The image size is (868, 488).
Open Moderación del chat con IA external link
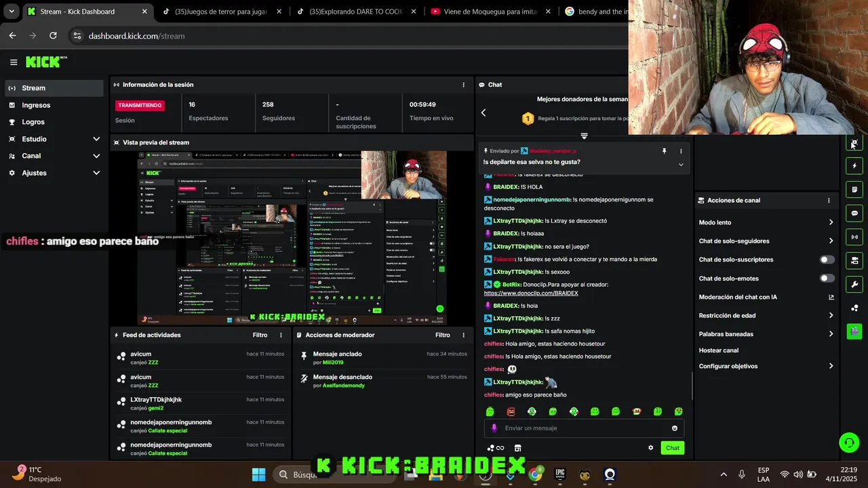click(x=831, y=297)
